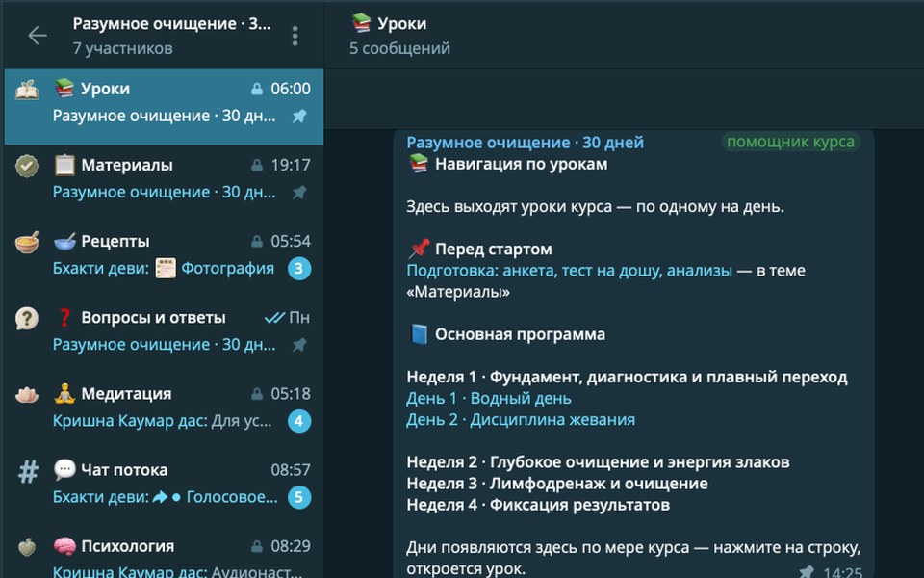Open the «Вопросы и ответы» topic
The height and width of the screenshot is (578, 924).
coord(164,335)
